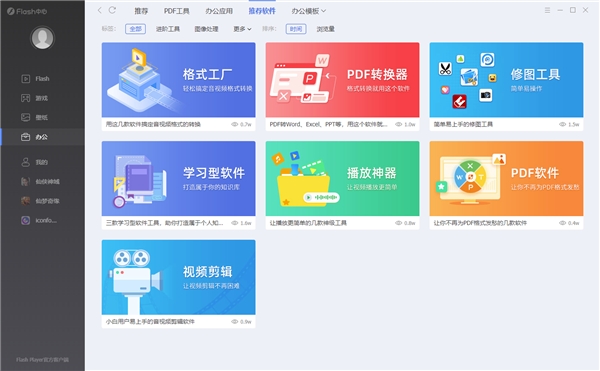Image resolution: width=600 pixels, height=371 pixels.
Task: Go back using the left arrow
Action: click(x=99, y=10)
